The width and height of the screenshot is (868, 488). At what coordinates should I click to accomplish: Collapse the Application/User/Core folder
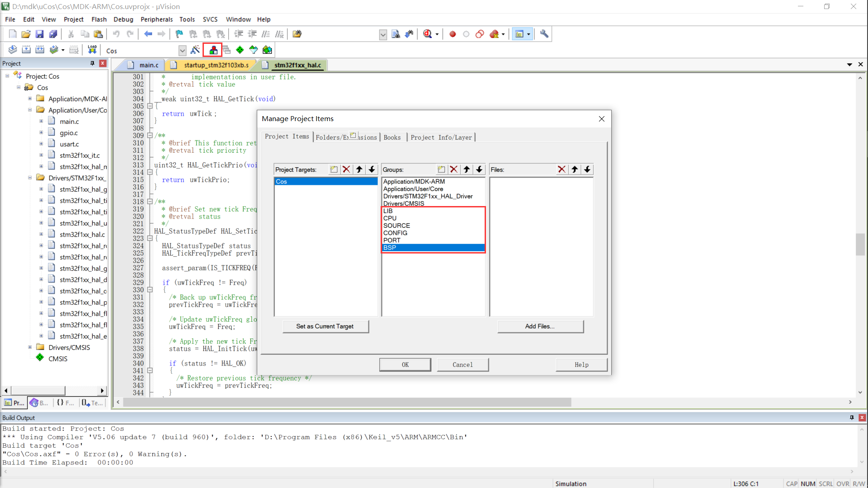tap(30, 110)
